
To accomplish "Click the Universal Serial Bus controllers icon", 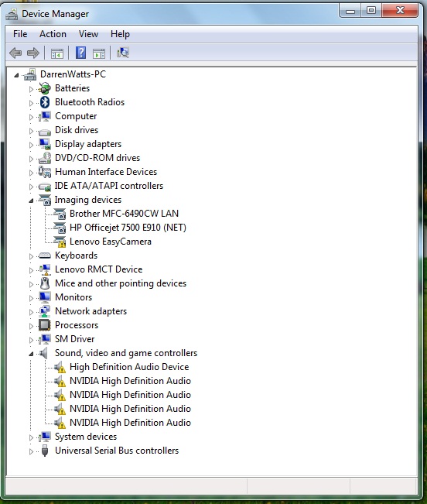I will click(x=45, y=451).
